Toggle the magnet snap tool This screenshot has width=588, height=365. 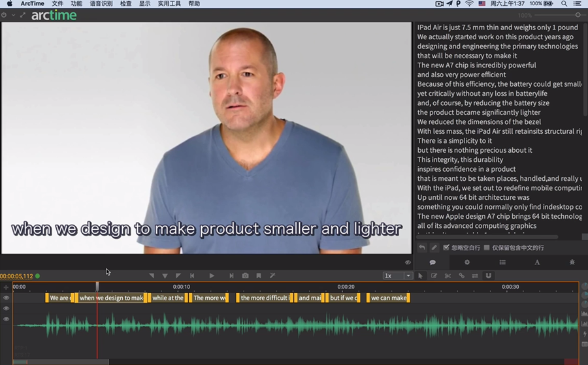tap(488, 276)
